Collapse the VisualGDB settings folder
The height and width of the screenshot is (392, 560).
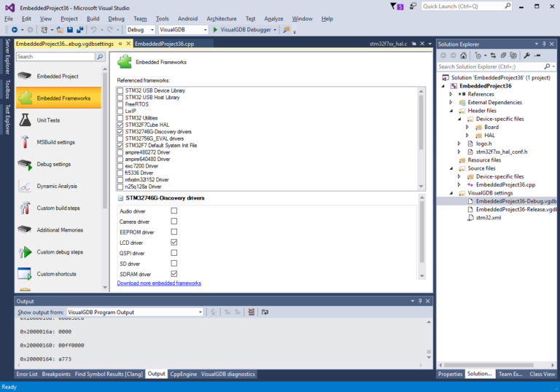click(451, 193)
